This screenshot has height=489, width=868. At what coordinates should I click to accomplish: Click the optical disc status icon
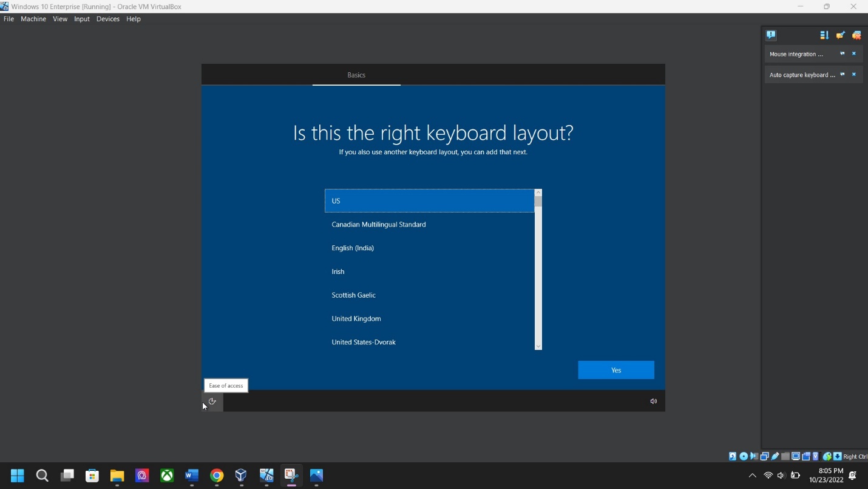click(744, 456)
